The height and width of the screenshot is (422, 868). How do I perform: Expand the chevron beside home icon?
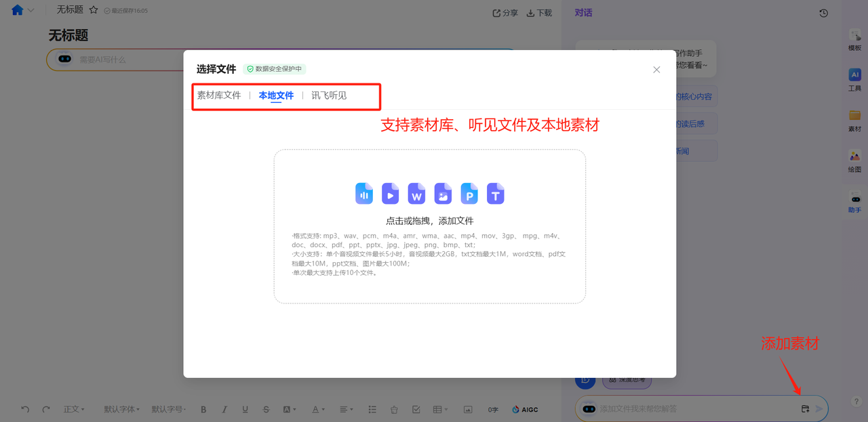[x=31, y=11]
